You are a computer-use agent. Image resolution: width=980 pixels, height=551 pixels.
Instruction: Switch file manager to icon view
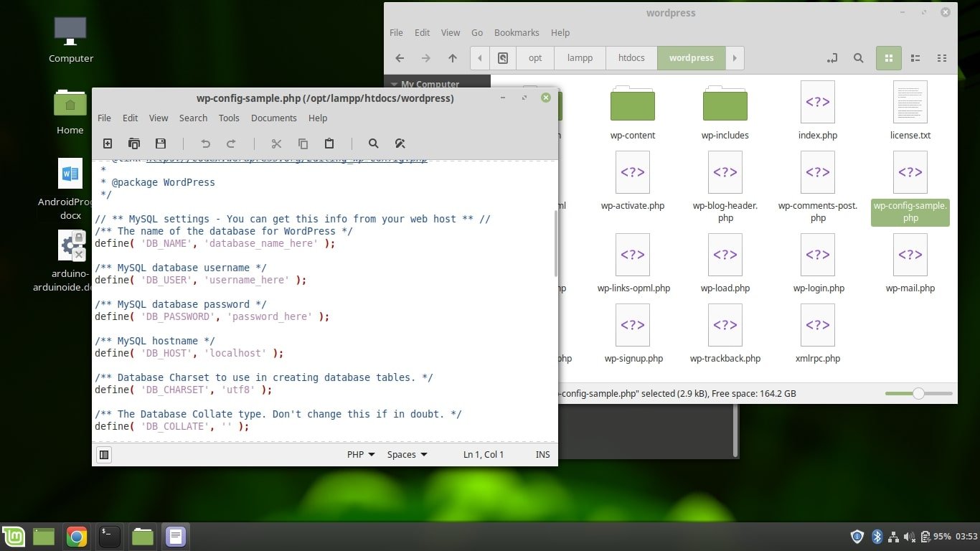[889, 58]
